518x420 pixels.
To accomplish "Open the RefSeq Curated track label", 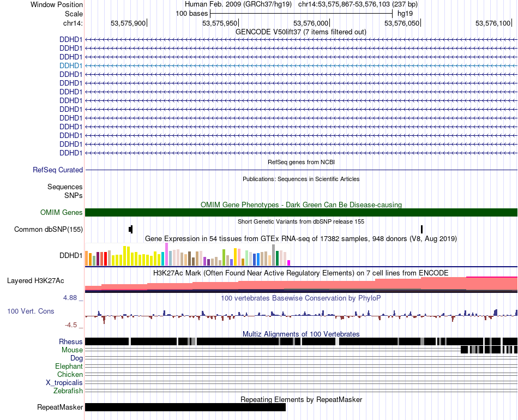I will coord(57,170).
